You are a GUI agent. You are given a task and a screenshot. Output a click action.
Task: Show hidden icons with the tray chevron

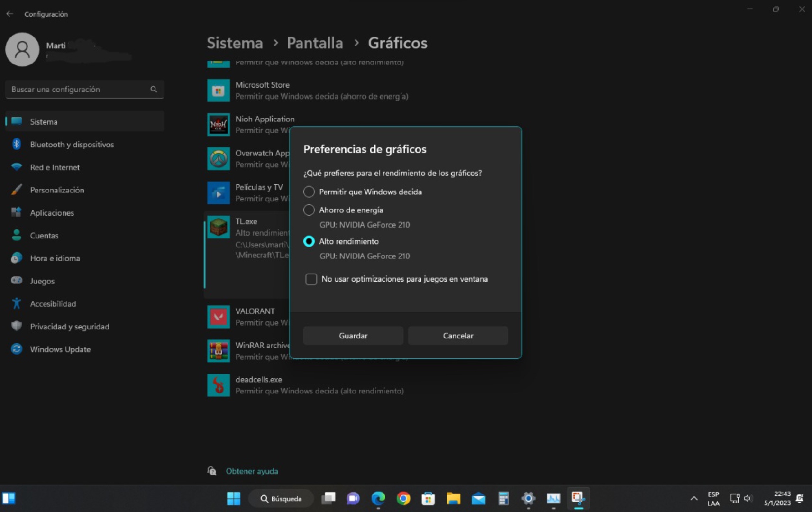pyautogui.click(x=693, y=498)
